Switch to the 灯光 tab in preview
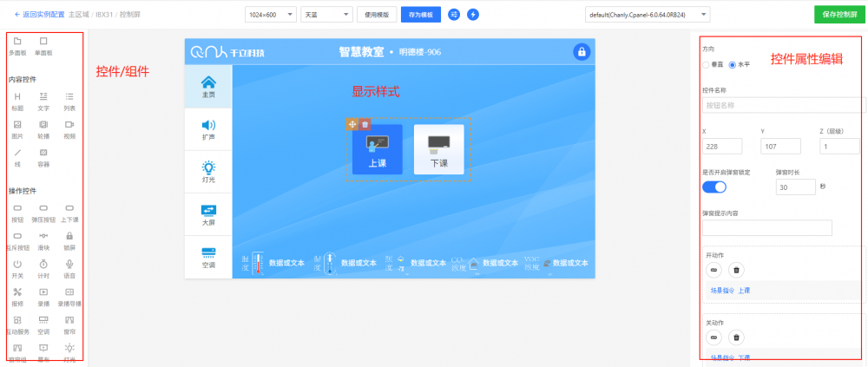The height and width of the screenshot is (367, 868). click(208, 172)
